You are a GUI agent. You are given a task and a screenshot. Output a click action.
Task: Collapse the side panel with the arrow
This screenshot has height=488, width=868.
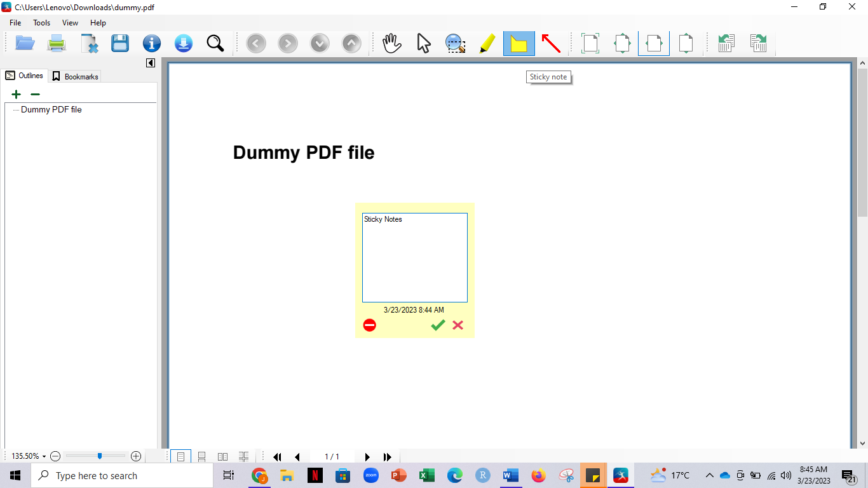coord(151,63)
